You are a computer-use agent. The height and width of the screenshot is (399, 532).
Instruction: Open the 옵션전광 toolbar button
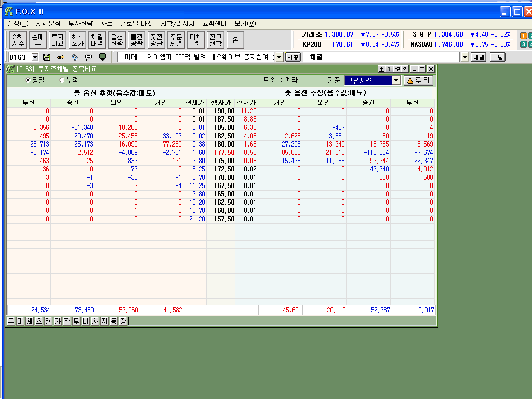(117, 40)
